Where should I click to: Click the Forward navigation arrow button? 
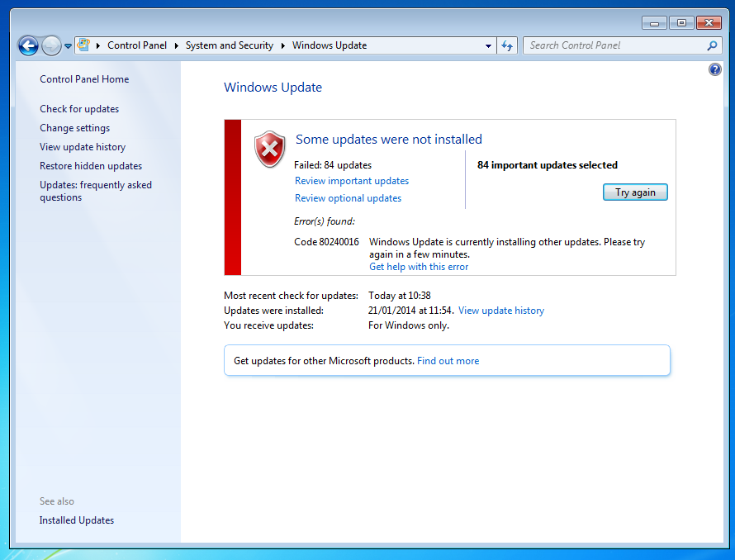click(x=51, y=46)
